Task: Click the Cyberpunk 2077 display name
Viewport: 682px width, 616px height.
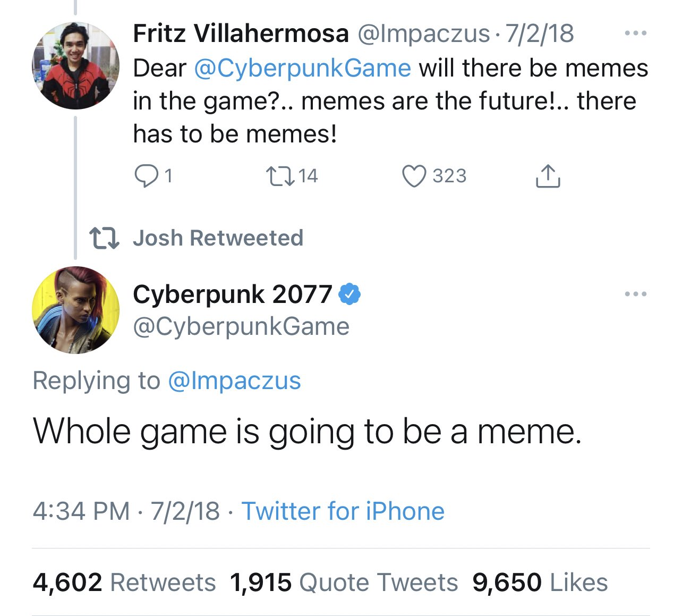Action: pos(232,294)
